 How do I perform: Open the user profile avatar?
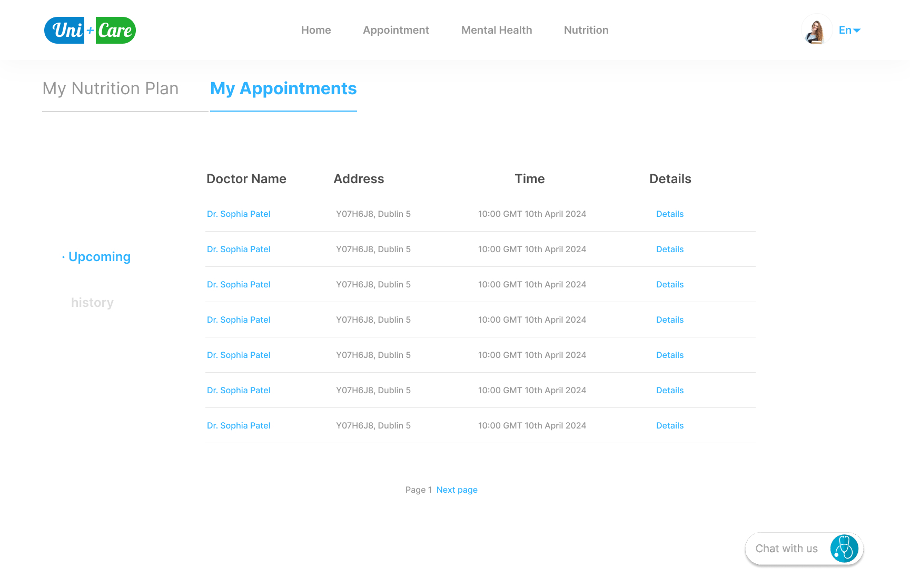816,29
